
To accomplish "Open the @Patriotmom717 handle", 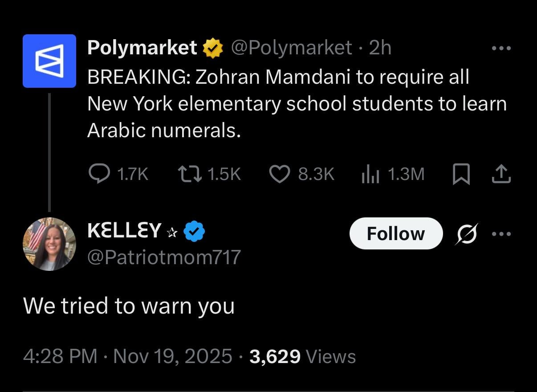I will click(164, 257).
